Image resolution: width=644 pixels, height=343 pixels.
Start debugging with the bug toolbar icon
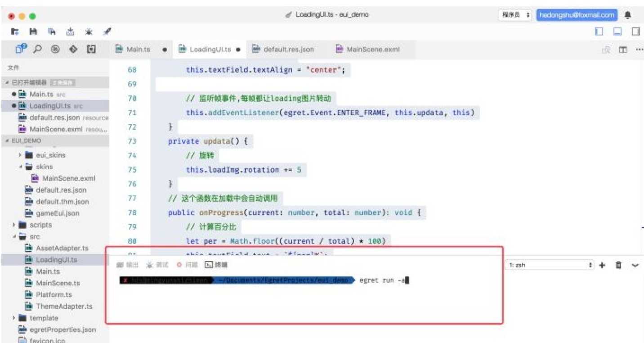pyautogui.click(x=89, y=32)
